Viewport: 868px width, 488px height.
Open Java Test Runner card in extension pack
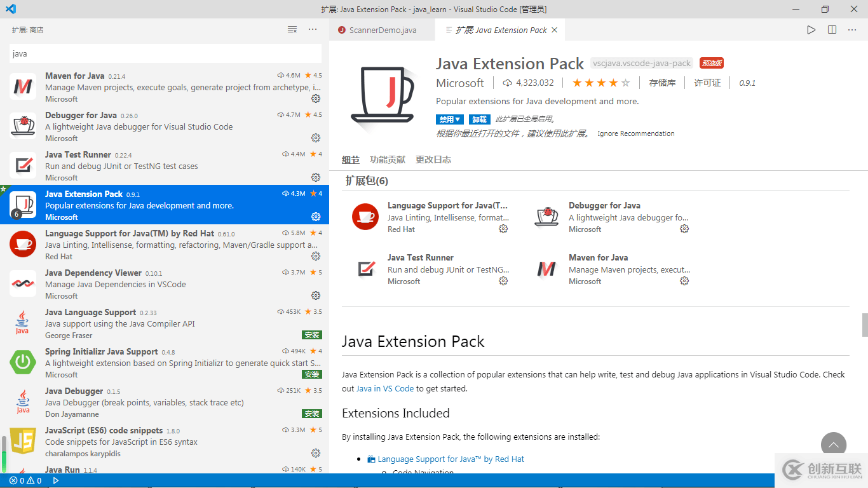(x=430, y=269)
